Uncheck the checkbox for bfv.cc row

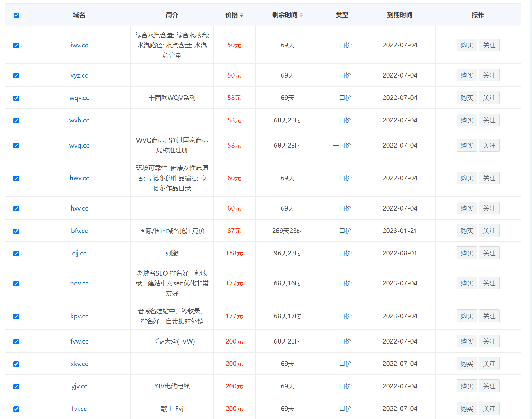pyautogui.click(x=16, y=231)
